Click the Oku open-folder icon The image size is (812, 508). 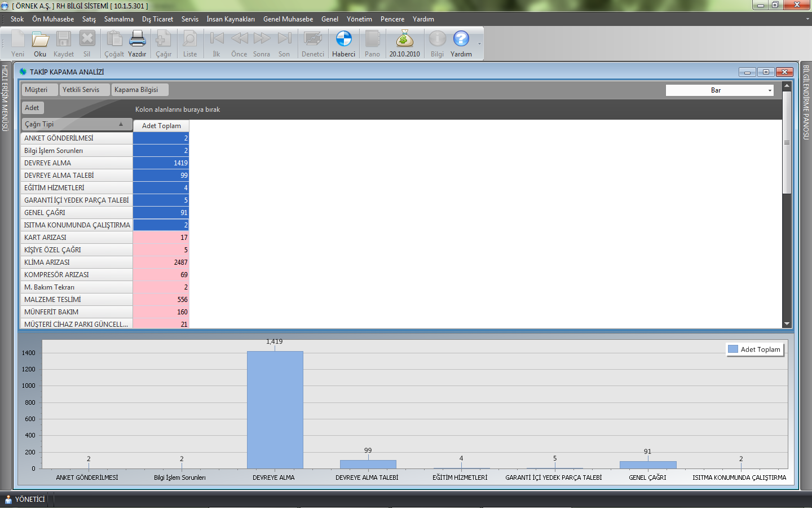point(40,40)
